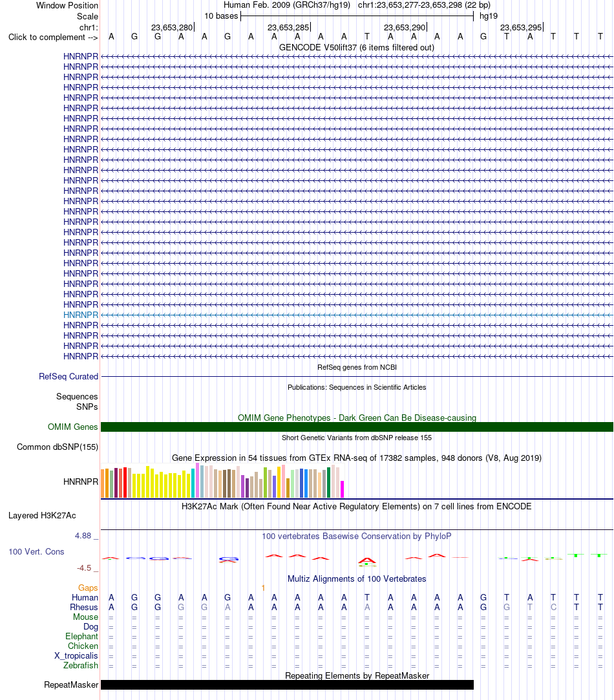The image size is (614, 700).
Task: Open Short Genetic Variants from dbSNP title
Action: pyautogui.click(x=357, y=438)
